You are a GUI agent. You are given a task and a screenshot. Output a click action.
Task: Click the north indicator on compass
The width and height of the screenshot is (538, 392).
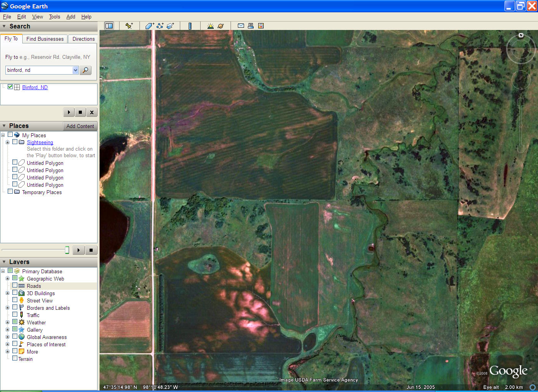click(x=521, y=35)
